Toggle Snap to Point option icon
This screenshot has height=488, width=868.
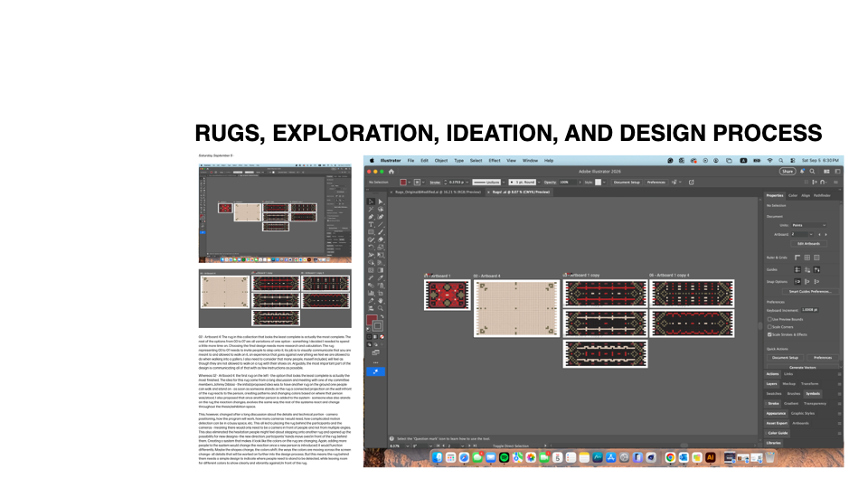pos(797,282)
